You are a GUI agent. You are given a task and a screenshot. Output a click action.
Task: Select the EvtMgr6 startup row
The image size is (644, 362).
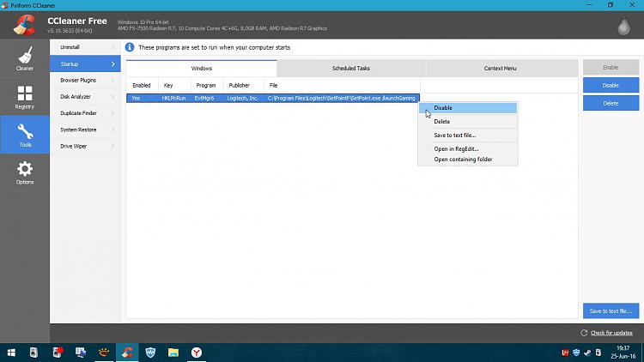[x=273, y=98]
